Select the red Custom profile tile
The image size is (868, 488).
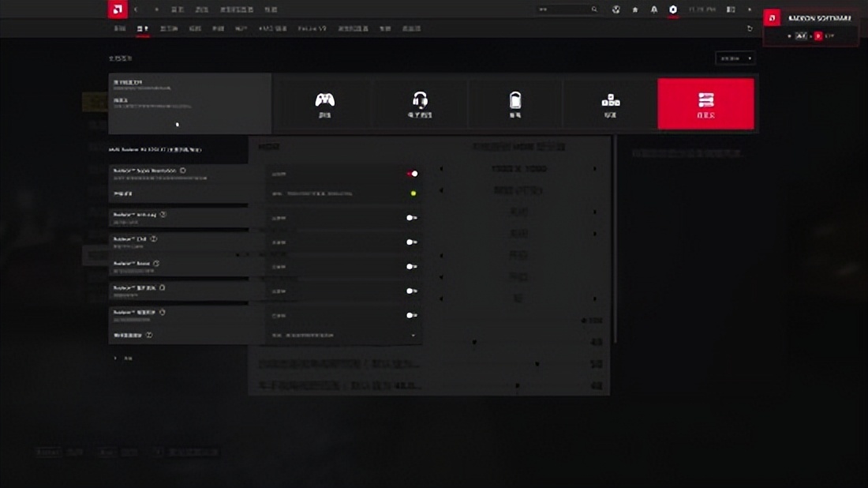point(705,104)
